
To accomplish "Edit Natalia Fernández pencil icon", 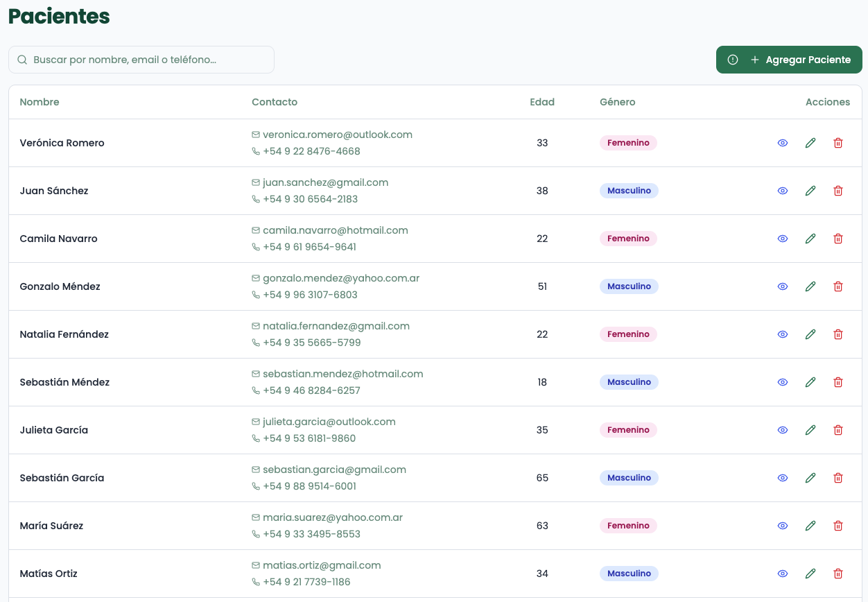I will coord(810,334).
